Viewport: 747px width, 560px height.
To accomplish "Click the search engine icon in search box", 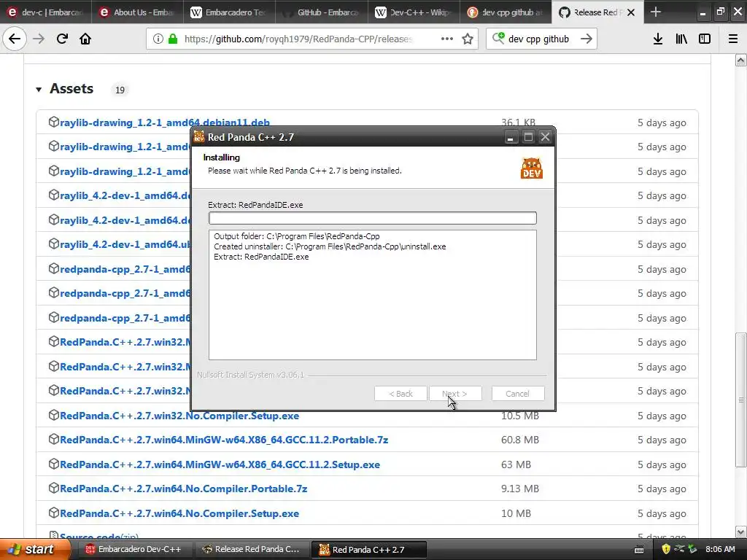I will (498, 38).
